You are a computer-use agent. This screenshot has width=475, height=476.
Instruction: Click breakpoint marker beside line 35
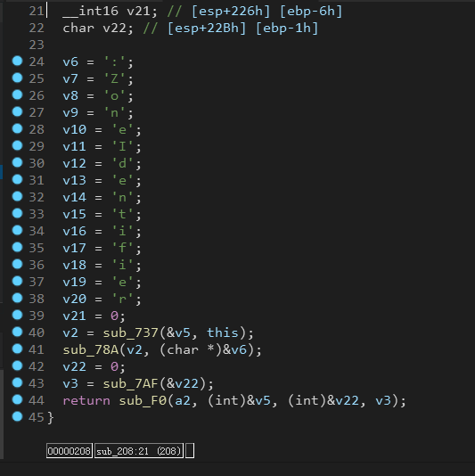[17, 247]
